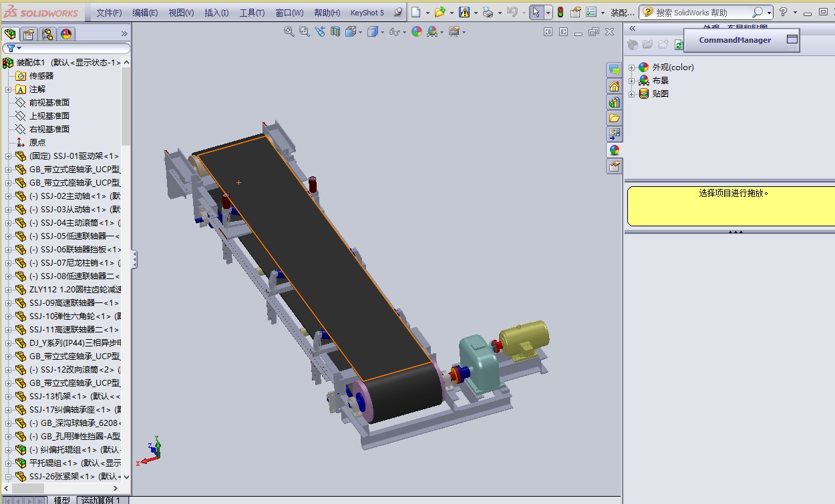Screen dimensions: 835x504
Task: Click the Rebuild traffic light icon
Action: click(560, 12)
